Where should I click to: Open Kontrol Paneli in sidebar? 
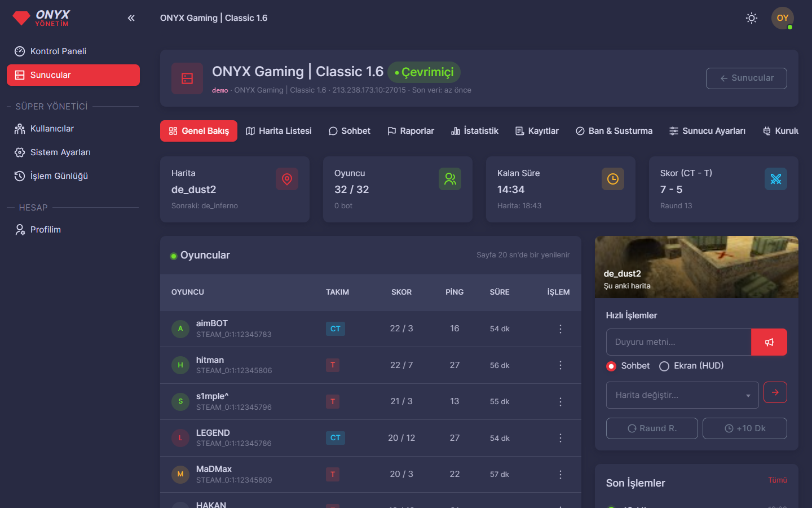(73, 51)
